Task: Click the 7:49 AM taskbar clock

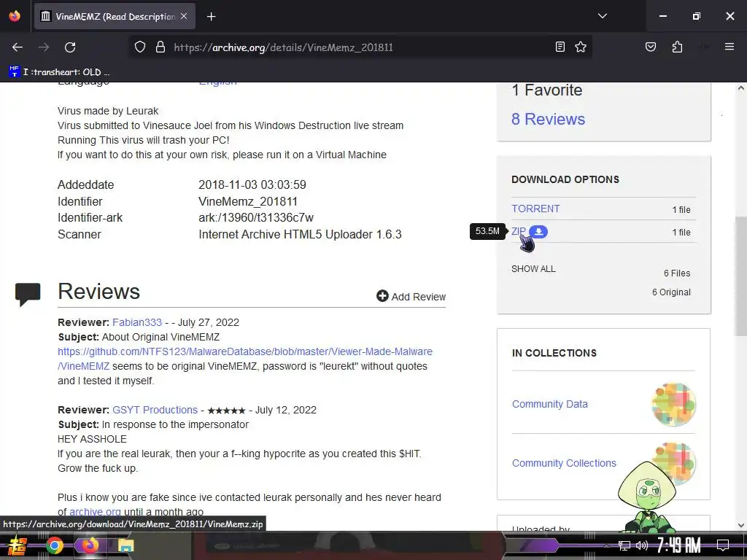Action: coord(679,545)
